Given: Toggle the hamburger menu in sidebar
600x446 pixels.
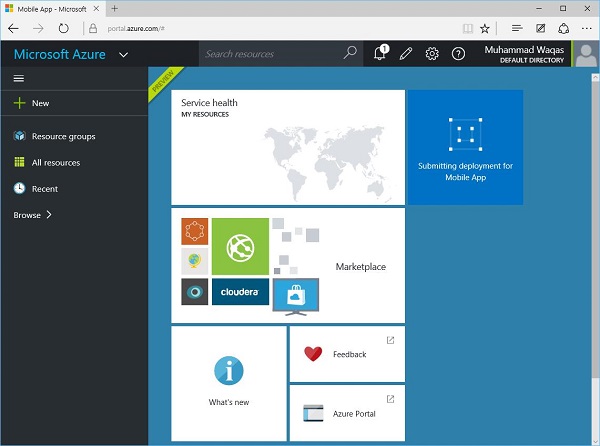Looking at the screenshot, I should [19, 78].
